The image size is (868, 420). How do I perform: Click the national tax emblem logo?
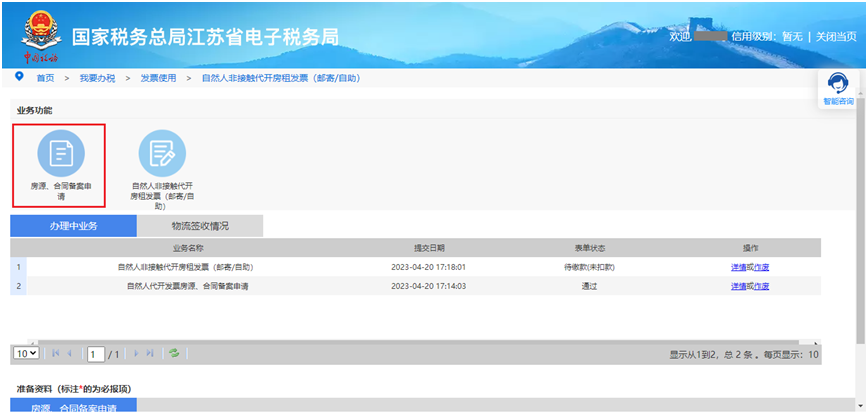pyautogui.click(x=41, y=30)
